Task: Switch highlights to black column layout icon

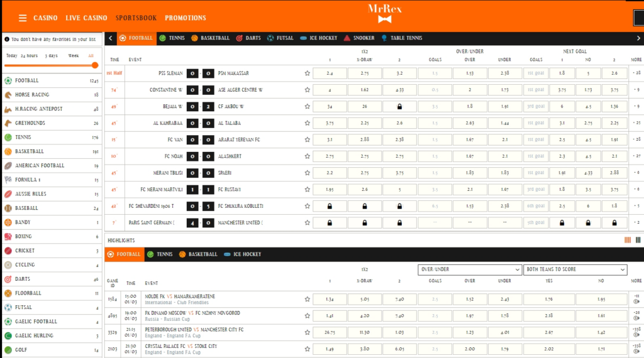Action: tap(638, 240)
